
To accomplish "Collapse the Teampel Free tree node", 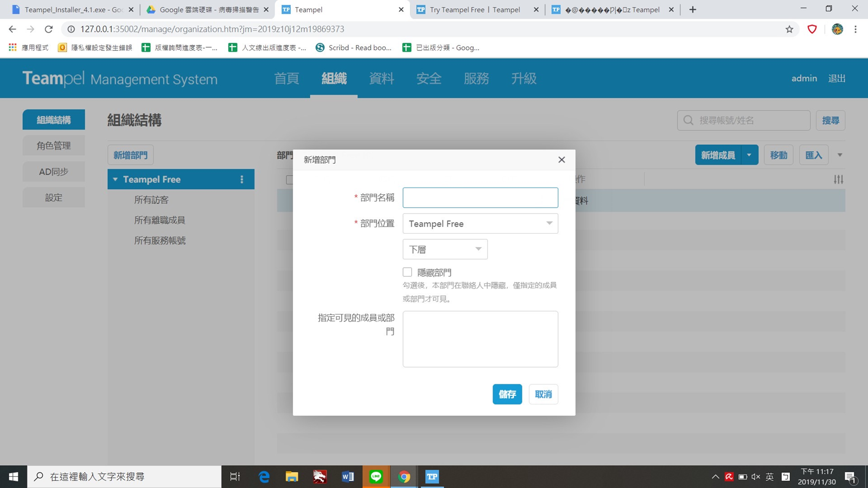I will [x=115, y=179].
